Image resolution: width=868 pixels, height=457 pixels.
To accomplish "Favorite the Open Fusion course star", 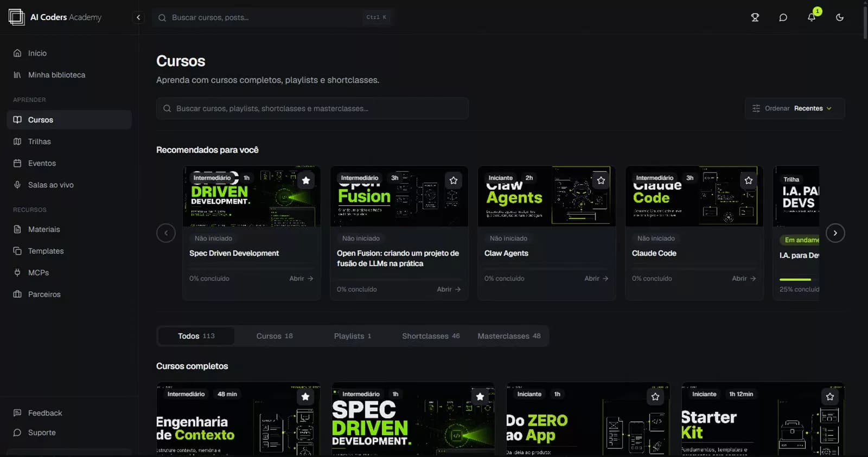I will point(454,181).
